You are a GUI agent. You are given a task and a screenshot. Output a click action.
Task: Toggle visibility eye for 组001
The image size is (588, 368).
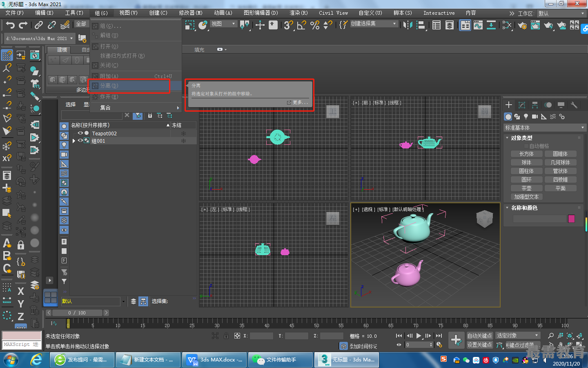coord(80,140)
